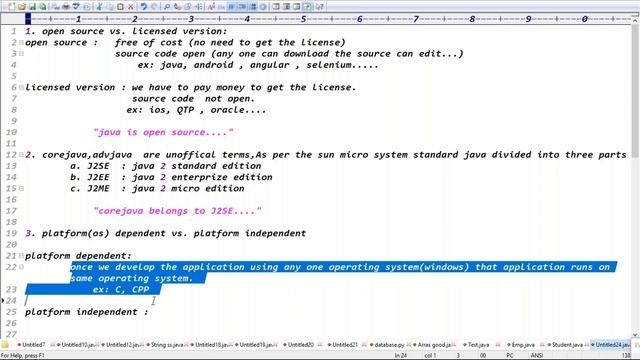Click the blue Undo arrow icon

pos(144,7)
